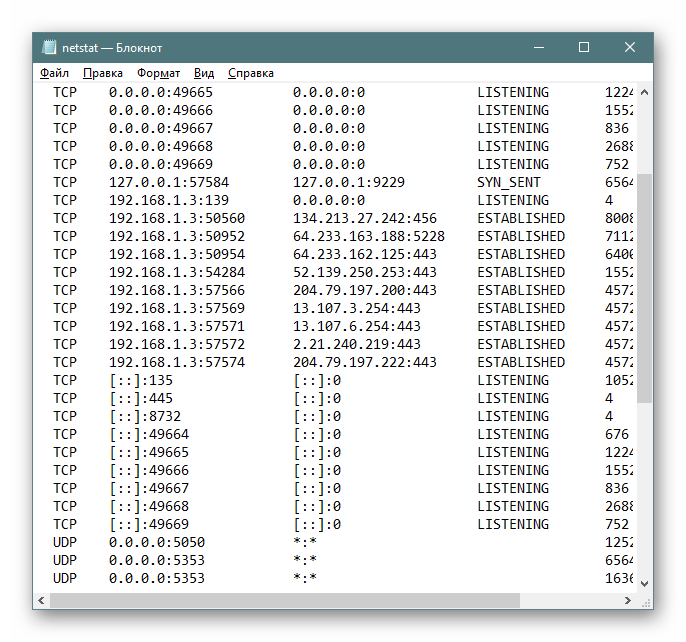Click local address 192.168.1.3:50560
The width and height of the screenshot is (686, 642).
click(177, 218)
